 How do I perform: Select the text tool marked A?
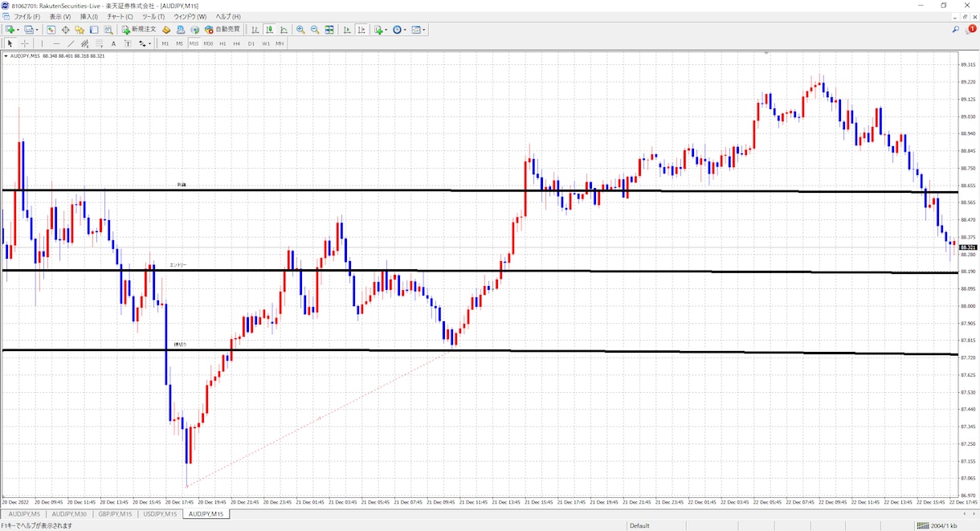tap(113, 43)
